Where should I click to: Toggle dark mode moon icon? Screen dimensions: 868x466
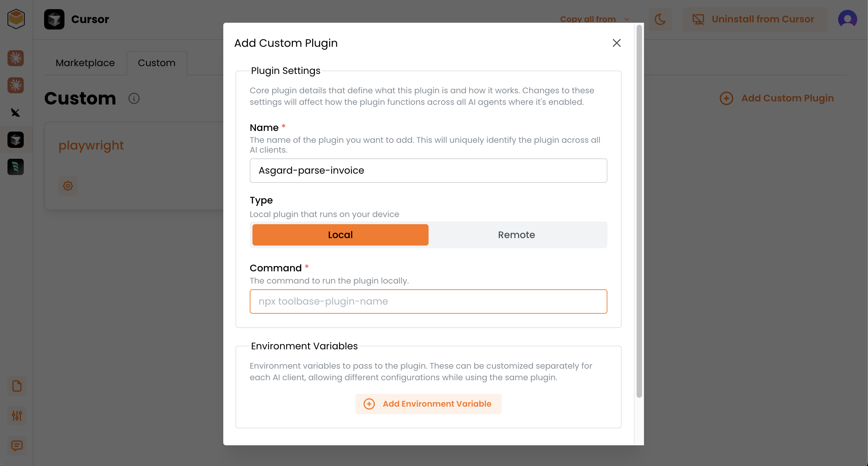tap(660, 19)
